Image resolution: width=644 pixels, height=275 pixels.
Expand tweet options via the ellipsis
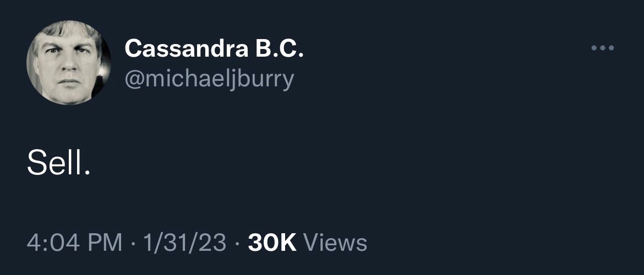point(602,48)
